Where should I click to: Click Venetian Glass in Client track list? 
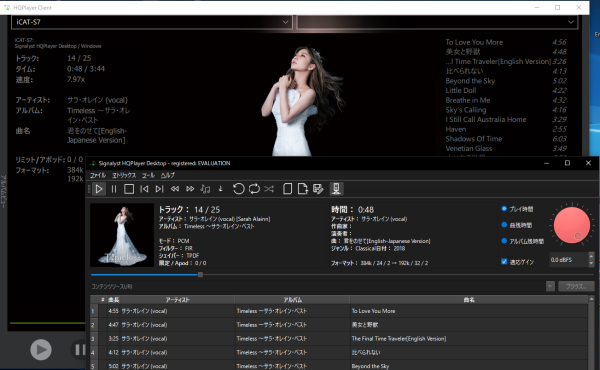pyautogui.click(x=469, y=148)
